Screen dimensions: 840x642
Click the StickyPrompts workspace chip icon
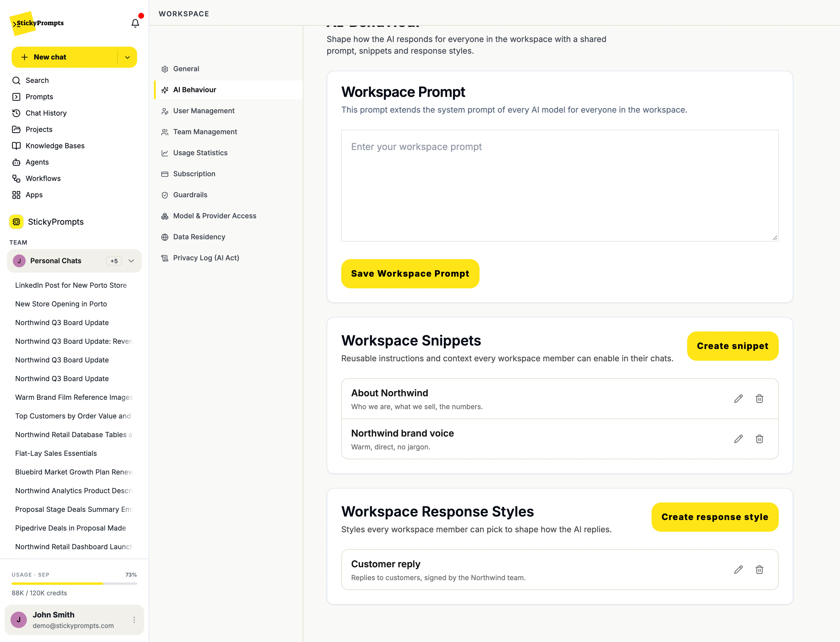tap(16, 222)
